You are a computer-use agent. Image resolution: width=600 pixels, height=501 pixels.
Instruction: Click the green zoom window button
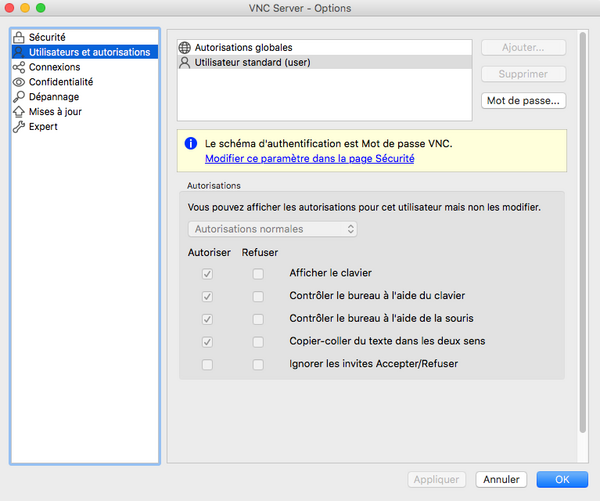pos(41,8)
